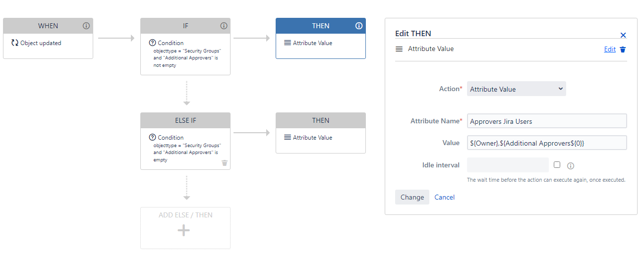Click the Change button
Screen dimensions: 644x259
[412, 197]
